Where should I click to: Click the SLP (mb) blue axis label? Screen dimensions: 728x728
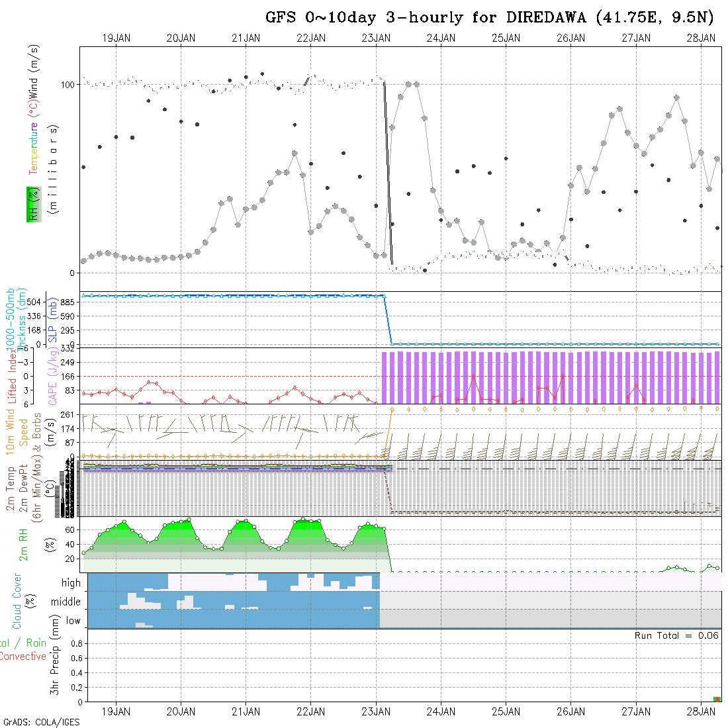coord(52,318)
